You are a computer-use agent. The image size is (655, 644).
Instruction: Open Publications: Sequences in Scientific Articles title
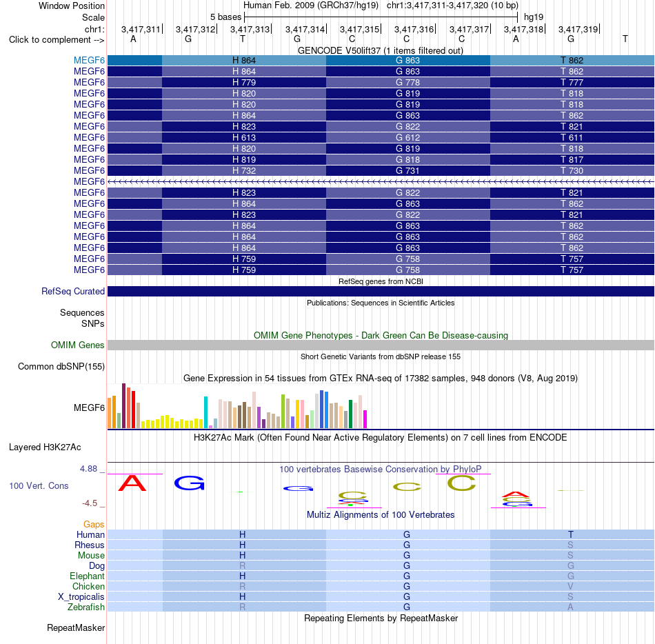point(381,303)
